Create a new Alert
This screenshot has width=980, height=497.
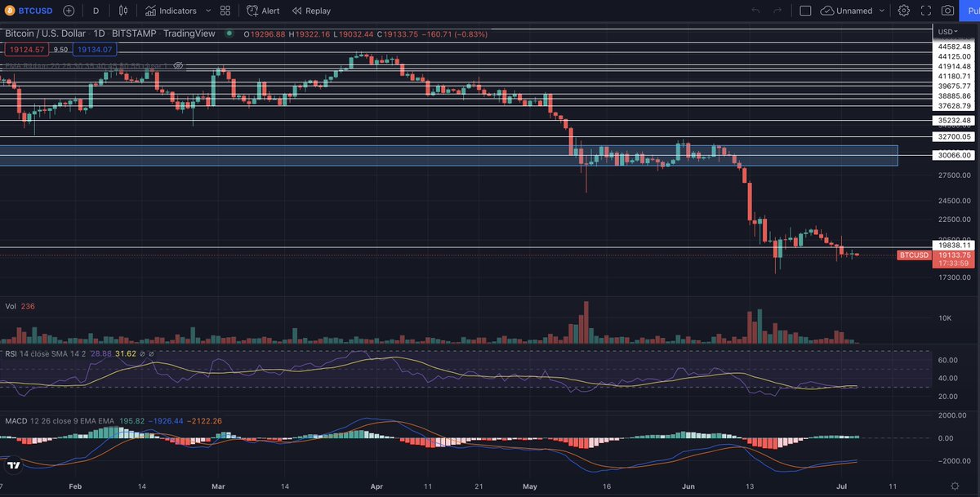(x=263, y=11)
